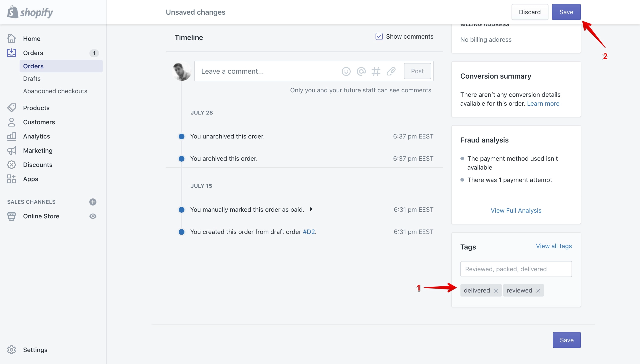Expand the manually marked as paid details

tap(311, 209)
